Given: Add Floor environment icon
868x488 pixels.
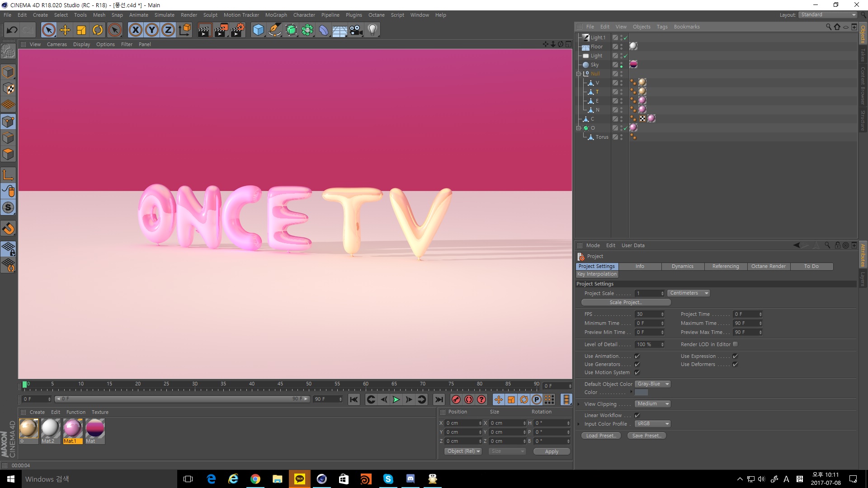Looking at the screenshot, I should click(x=340, y=30).
